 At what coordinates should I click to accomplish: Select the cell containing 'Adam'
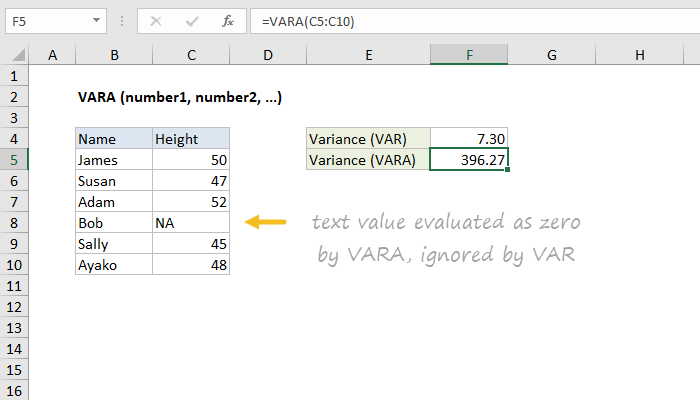tap(114, 202)
